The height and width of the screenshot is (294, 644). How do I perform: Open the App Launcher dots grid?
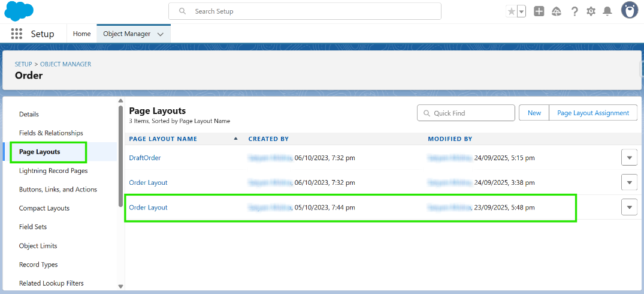tap(16, 34)
